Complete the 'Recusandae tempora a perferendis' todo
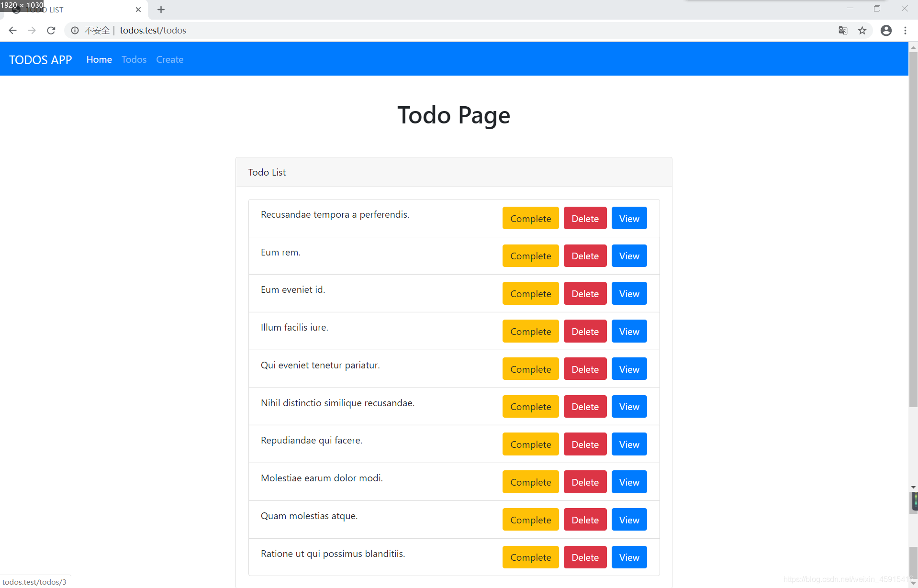918x588 pixels. coord(530,218)
